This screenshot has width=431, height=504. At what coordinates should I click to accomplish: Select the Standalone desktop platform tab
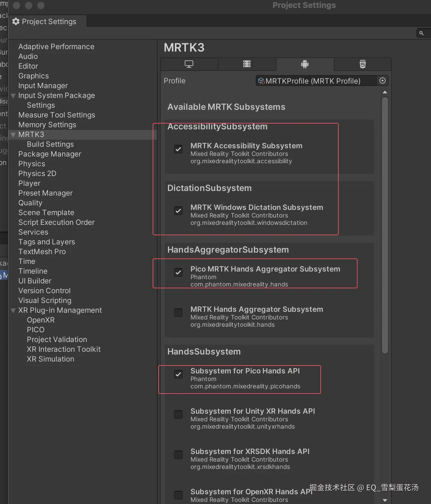(x=189, y=64)
